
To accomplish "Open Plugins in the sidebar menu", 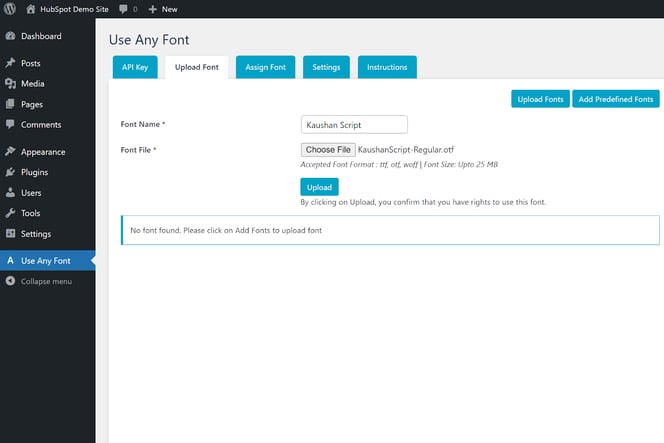I will 34,172.
